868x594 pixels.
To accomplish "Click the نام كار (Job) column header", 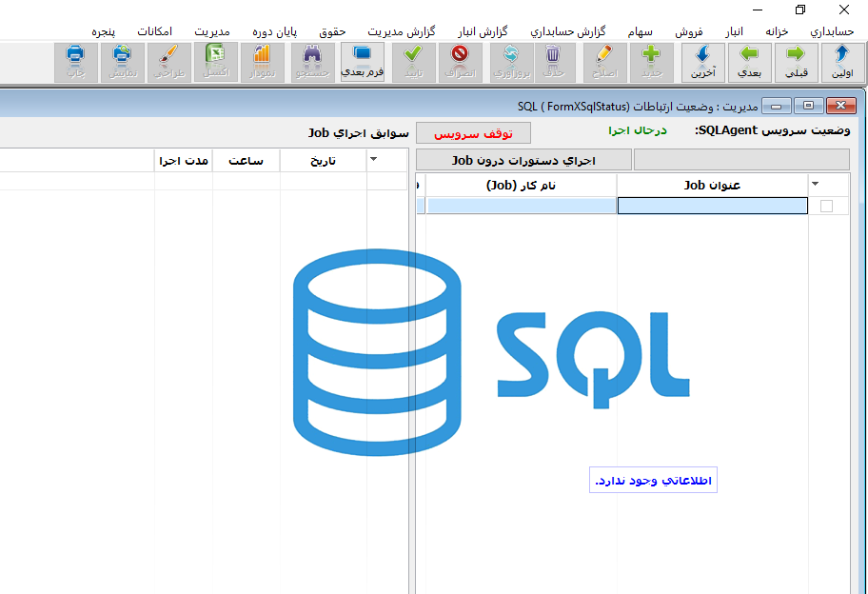I will pyautogui.click(x=521, y=185).
